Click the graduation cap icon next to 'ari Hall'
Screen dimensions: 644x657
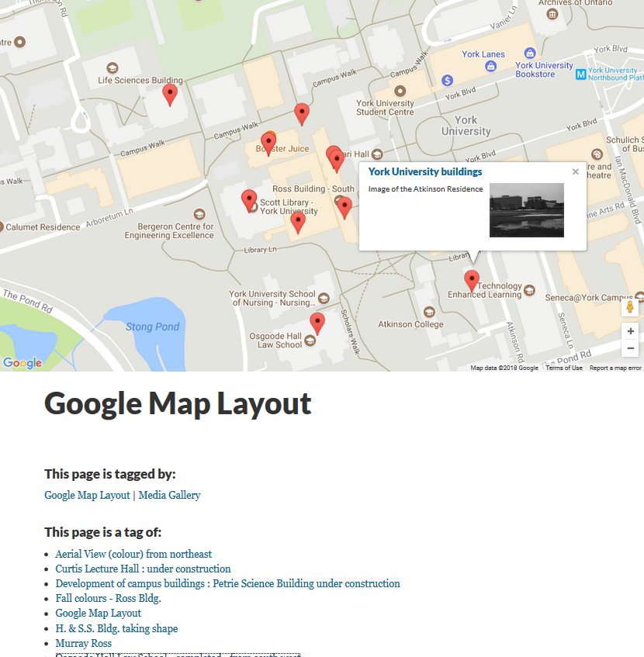377,154
